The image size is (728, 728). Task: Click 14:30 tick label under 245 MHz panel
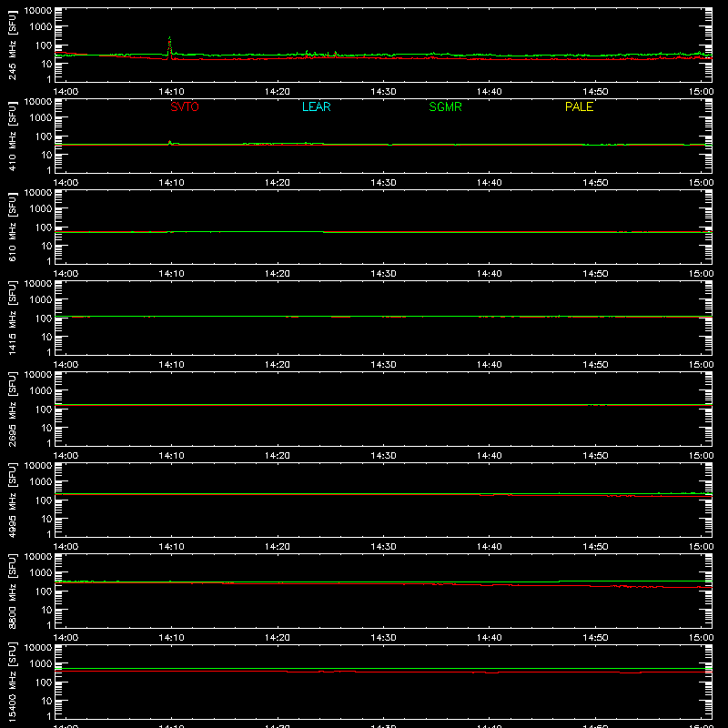coord(383,92)
